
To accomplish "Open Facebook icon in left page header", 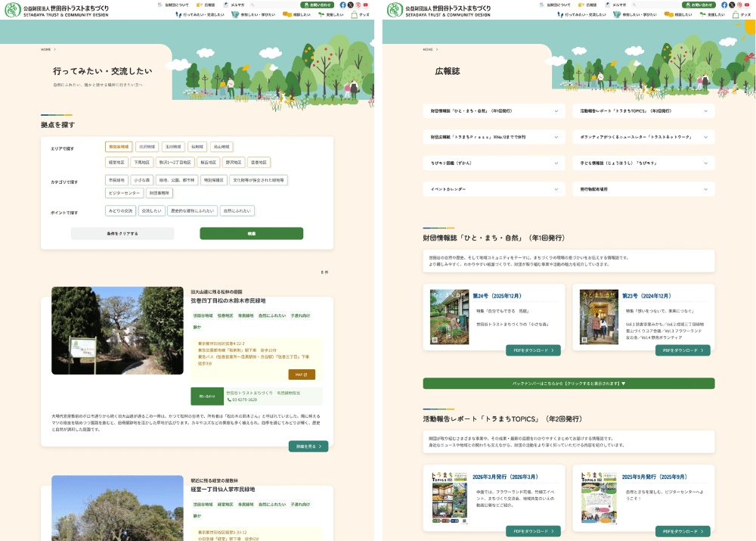I will click(342, 5).
